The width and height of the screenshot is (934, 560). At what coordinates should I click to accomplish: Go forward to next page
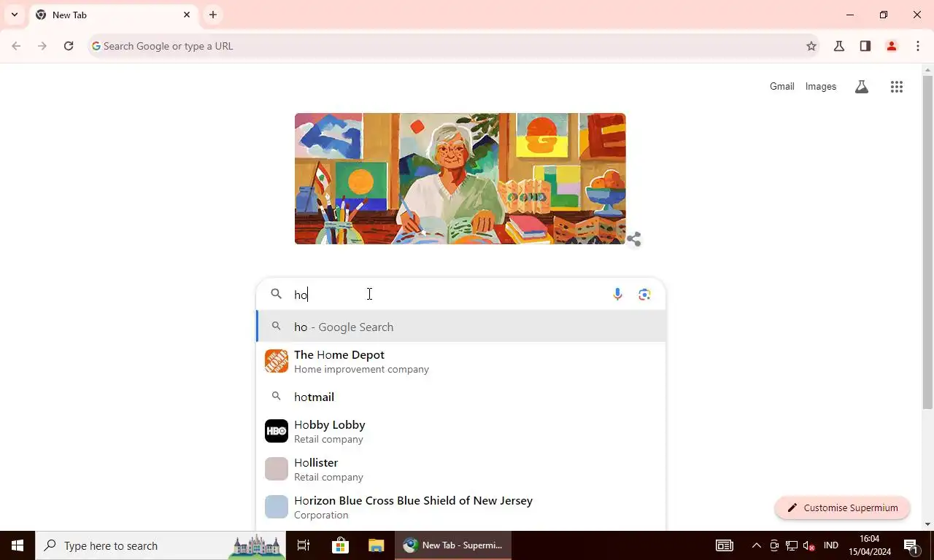coord(42,46)
